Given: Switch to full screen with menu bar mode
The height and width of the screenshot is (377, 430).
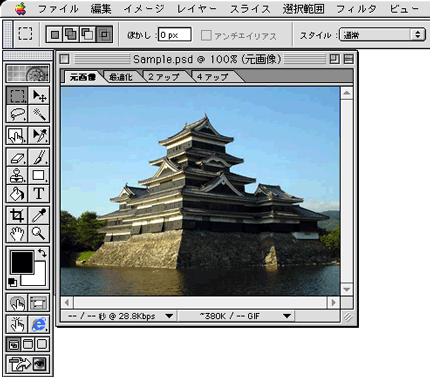Looking at the screenshot, I should pos(28,344).
